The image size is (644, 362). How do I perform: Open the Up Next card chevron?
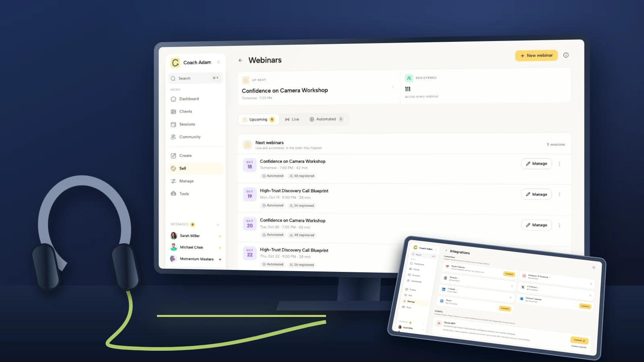[392, 87]
